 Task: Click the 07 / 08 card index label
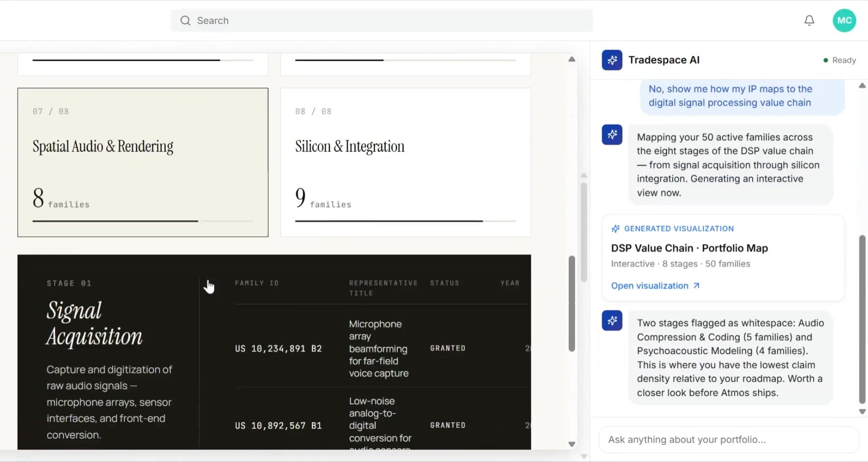51,111
